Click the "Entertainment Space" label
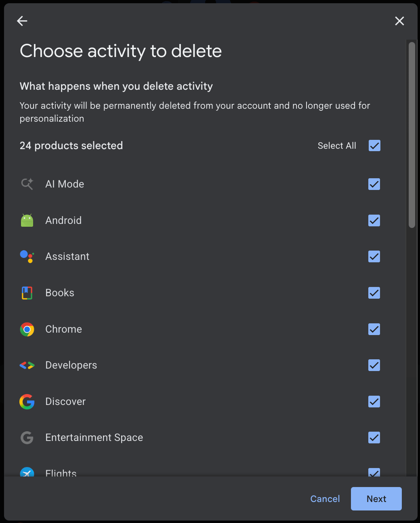 coord(94,438)
